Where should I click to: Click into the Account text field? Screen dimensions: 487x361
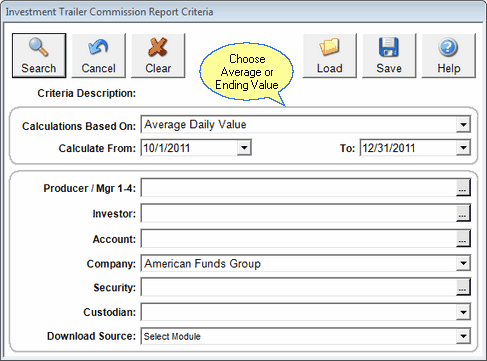299,239
